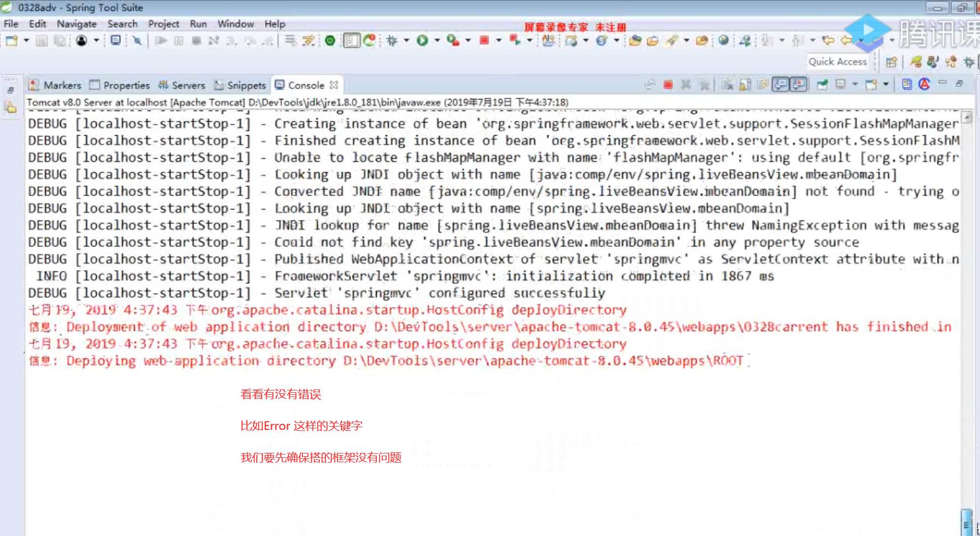Screen dimensions: 980x536
Task: Switch to the Servers tab
Action: [x=182, y=85]
